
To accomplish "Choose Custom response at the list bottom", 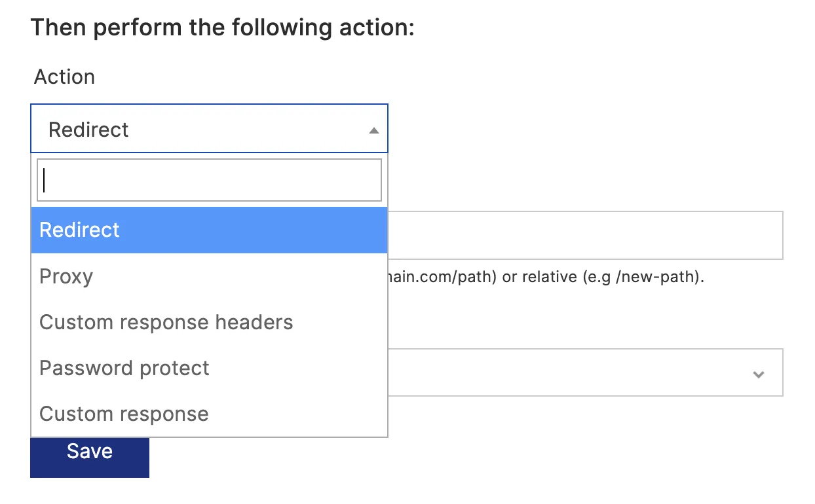I will point(124,413).
